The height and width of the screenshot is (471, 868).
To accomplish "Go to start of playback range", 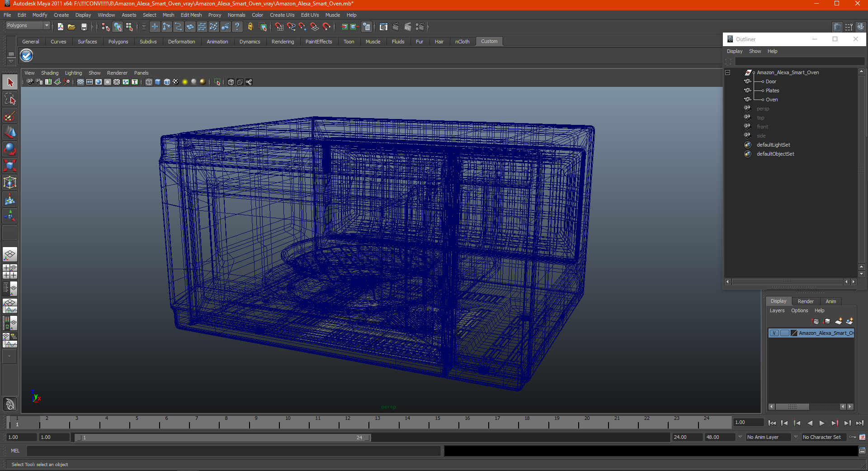I will 772,423.
